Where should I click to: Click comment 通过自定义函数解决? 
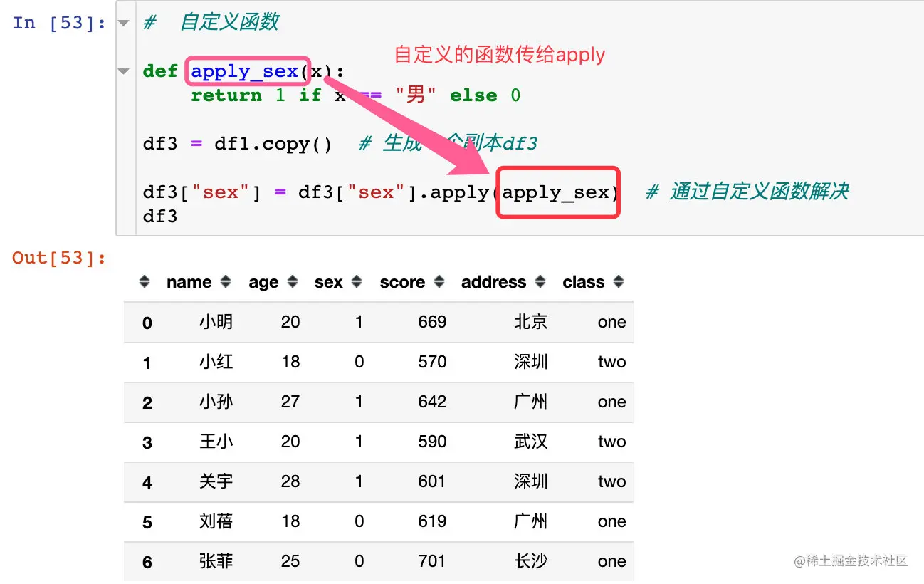pyautogui.click(x=760, y=192)
